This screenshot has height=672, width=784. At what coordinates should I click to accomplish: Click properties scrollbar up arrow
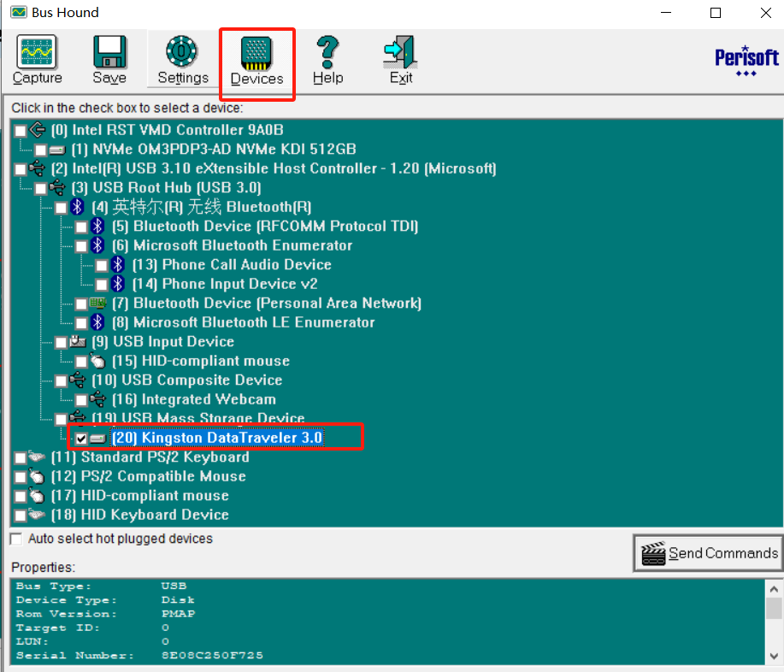click(x=774, y=589)
